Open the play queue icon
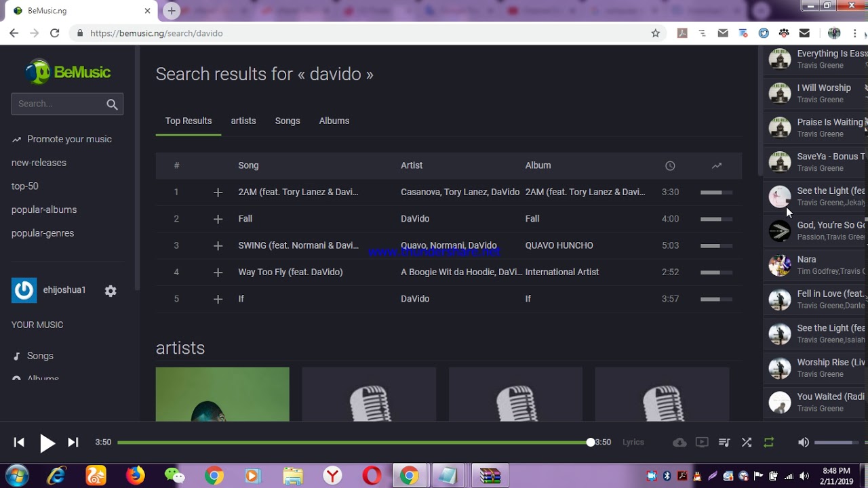This screenshot has height=488, width=868. click(724, 443)
